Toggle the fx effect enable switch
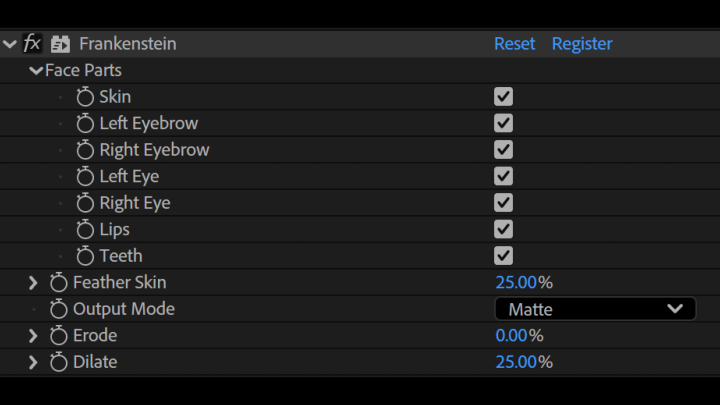720x405 pixels. coord(32,44)
